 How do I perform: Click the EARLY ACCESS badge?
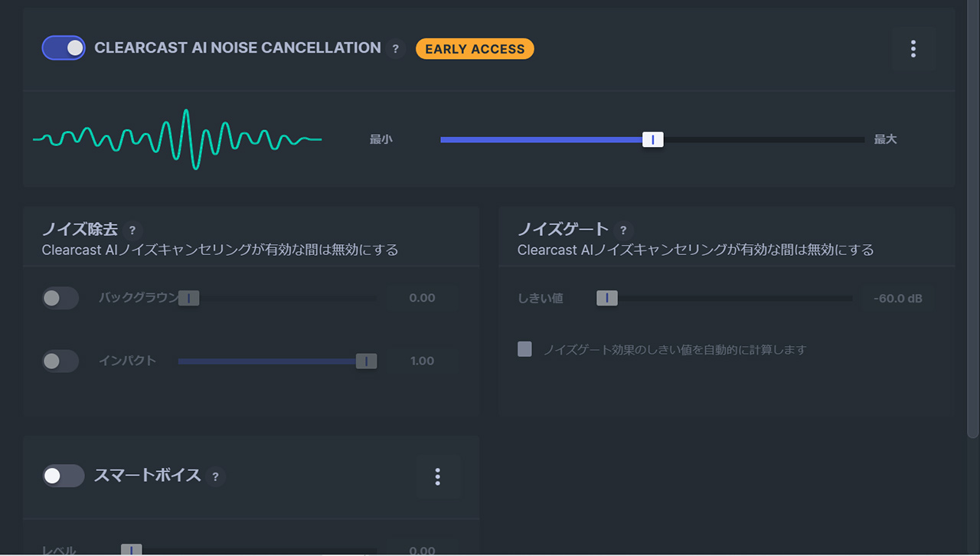(475, 49)
